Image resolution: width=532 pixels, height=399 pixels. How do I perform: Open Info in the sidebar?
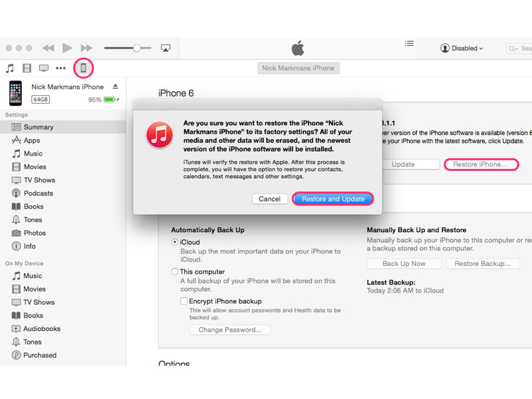(x=63, y=246)
